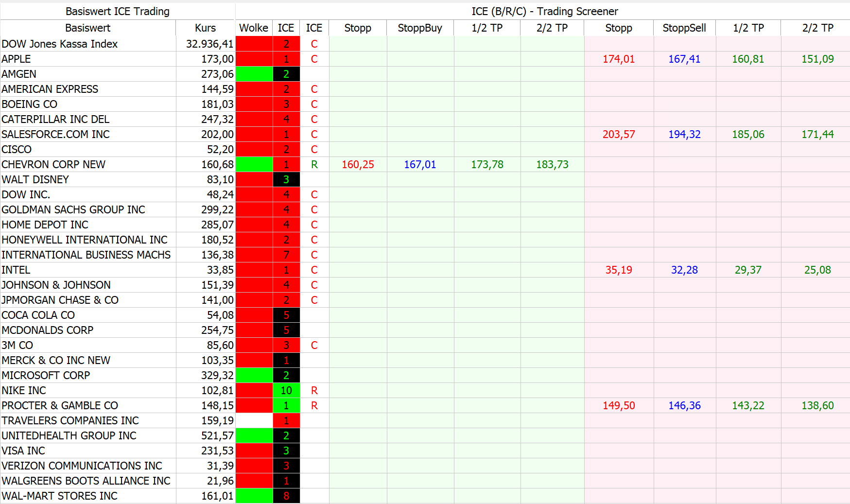Select TRAVELERS COMPANIES INC row name

70,420
